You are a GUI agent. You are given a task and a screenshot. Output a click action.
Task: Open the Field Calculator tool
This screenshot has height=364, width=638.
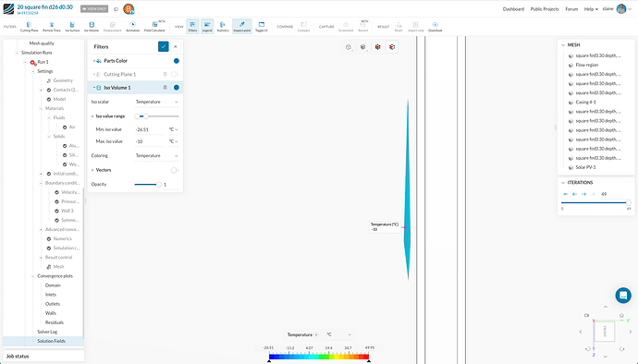pyautogui.click(x=154, y=27)
